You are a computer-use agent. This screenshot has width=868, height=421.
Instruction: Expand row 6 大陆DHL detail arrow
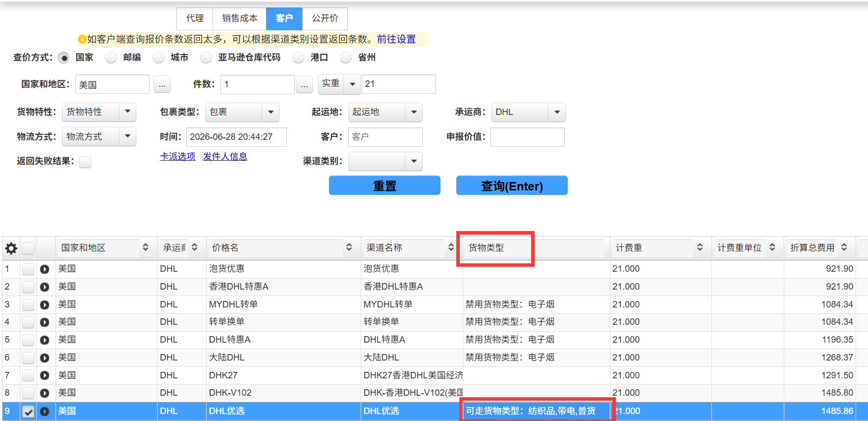[45, 358]
